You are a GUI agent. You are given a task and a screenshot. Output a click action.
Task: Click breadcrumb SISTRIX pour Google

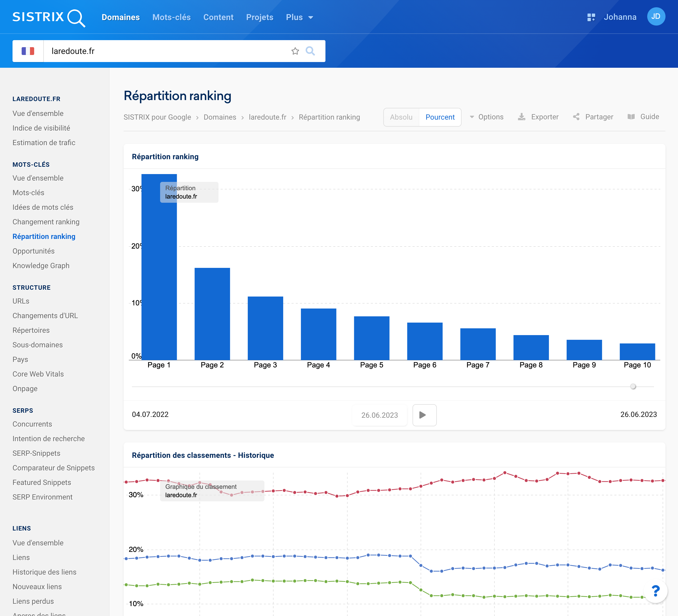(157, 117)
